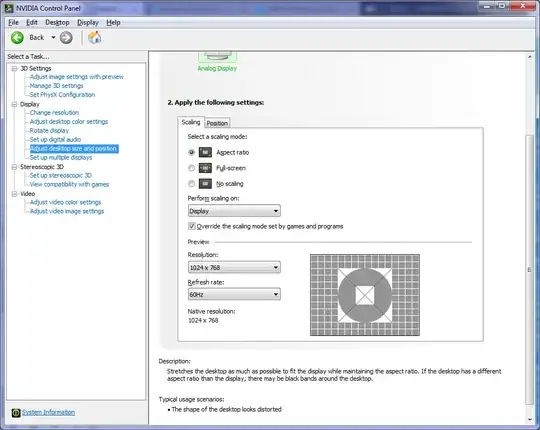Open Manage 3D settings
This screenshot has height=430, width=540.
56,86
